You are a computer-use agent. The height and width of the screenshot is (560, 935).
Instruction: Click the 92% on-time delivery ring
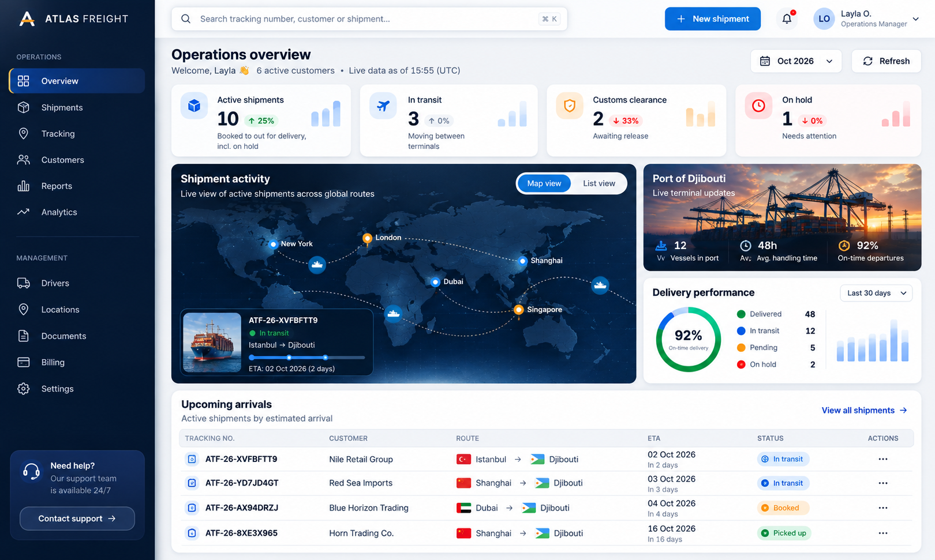[689, 339]
